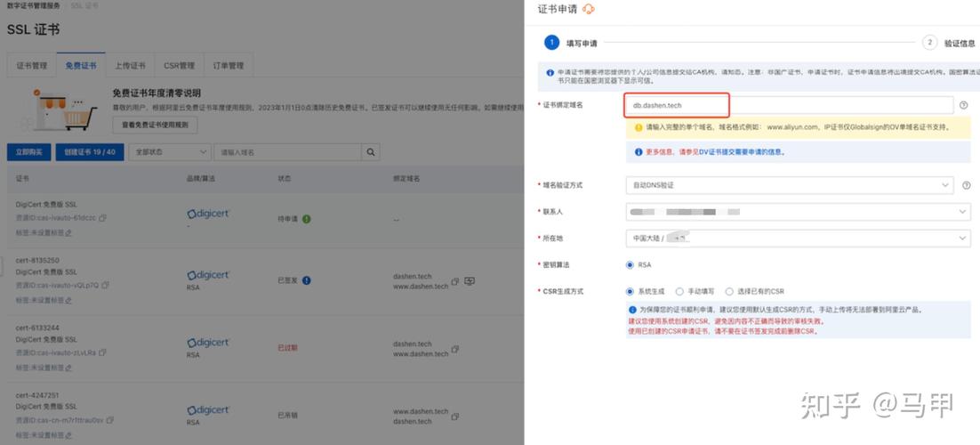Open the 所在地 location dropdown
The height and width of the screenshot is (445, 980).
[x=798, y=239]
